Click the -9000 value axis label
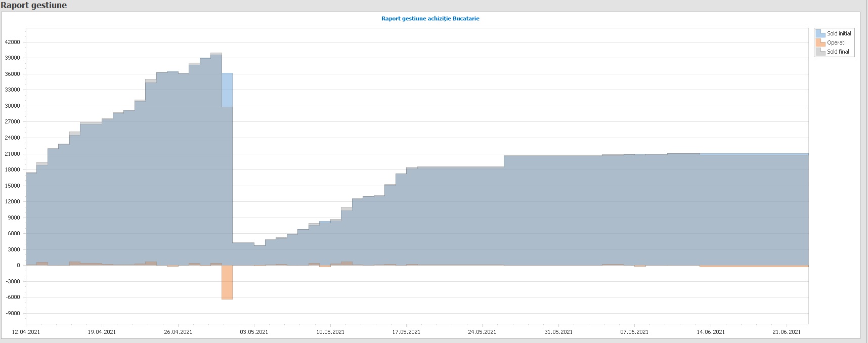The image size is (868, 343). point(13,313)
